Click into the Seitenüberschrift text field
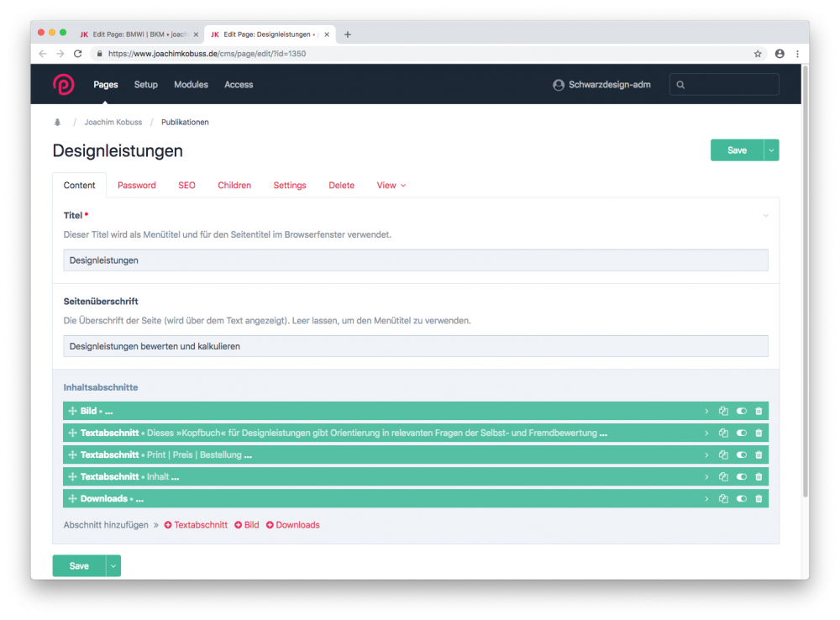Viewport: 840px width, 620px height. pyautogui.click(x=415, y=346)
